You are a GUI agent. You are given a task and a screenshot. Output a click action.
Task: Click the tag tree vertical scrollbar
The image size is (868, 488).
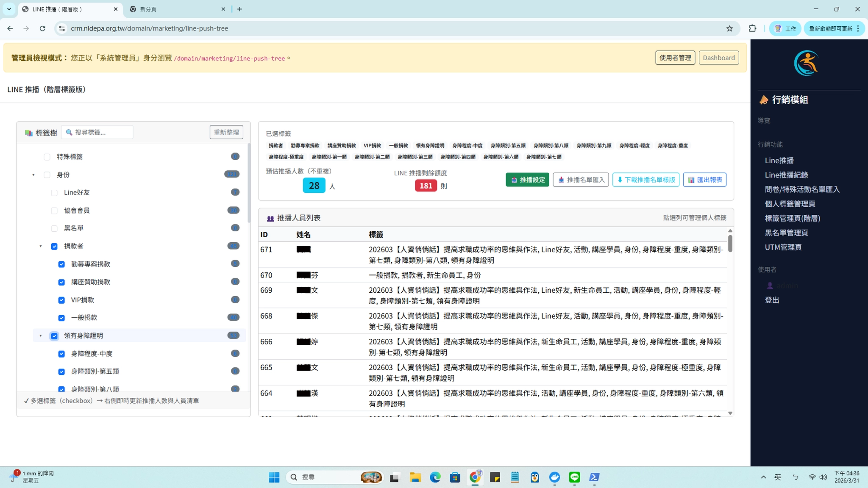click(x=249, y=183)
